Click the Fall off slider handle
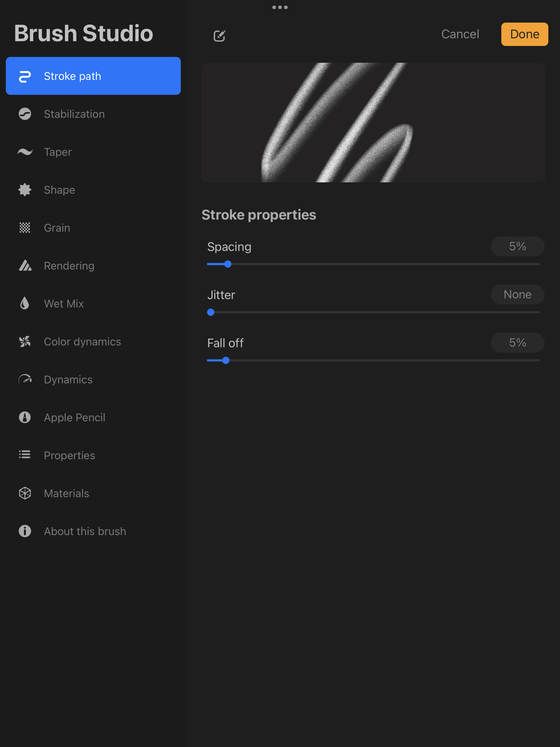The width and height of the screenshot is (560, 747). click(226, 360)
